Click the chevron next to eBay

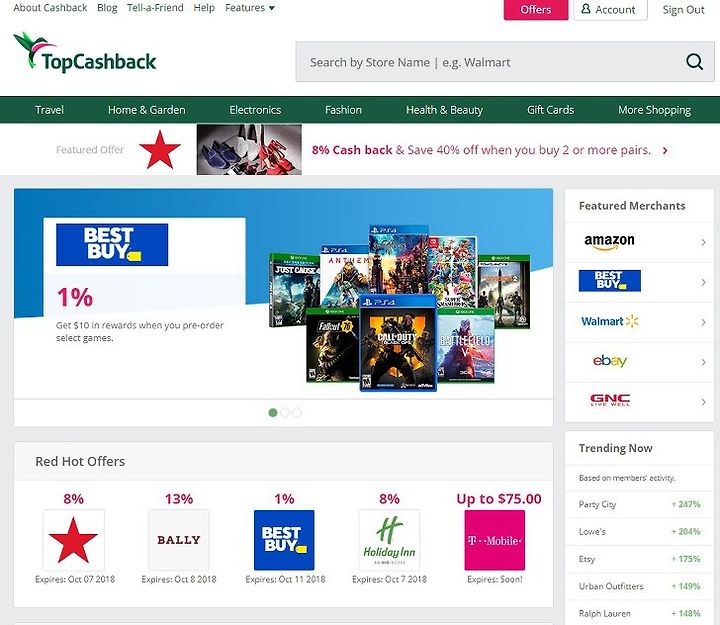click(x=703, y=362)
